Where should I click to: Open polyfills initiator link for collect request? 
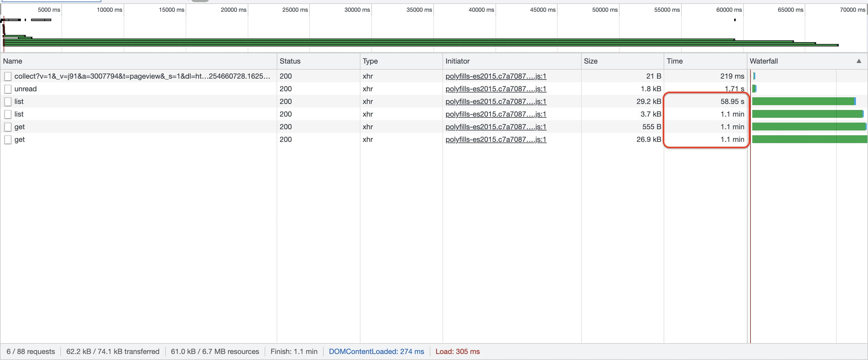(x=496, y=76)
